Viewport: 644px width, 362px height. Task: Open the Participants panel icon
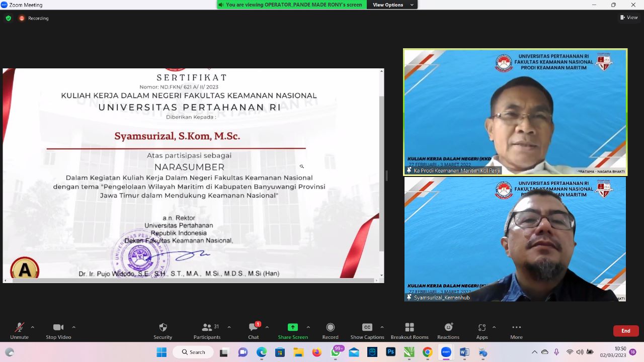point(207,327)
